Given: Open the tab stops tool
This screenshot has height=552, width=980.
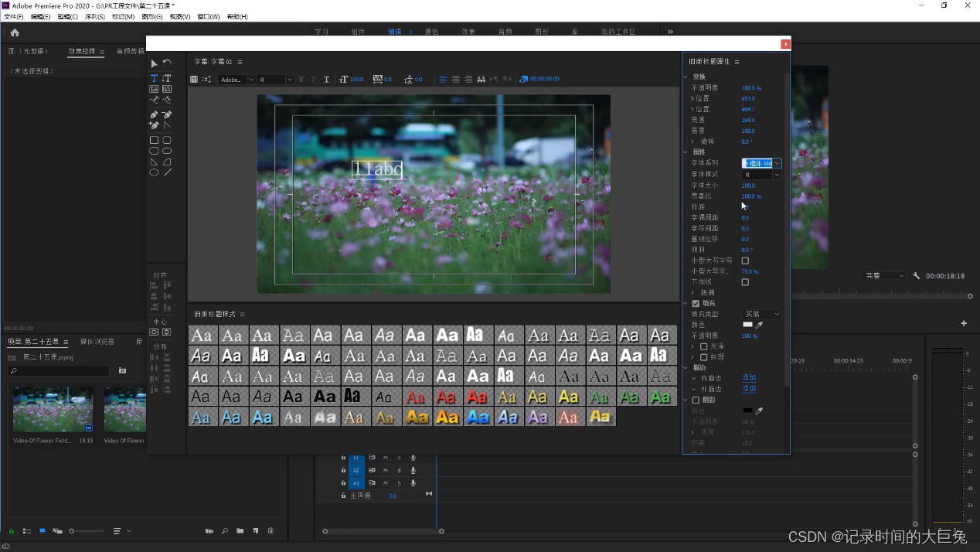Looking at the screenshot, I should (481, 79).
